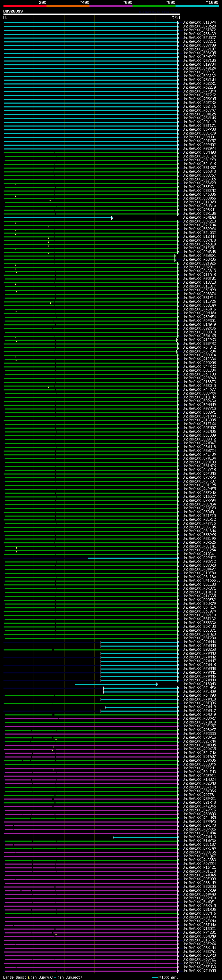
Task: Open hit UniRef100_Q49124
Action: [x=199, y=68]
